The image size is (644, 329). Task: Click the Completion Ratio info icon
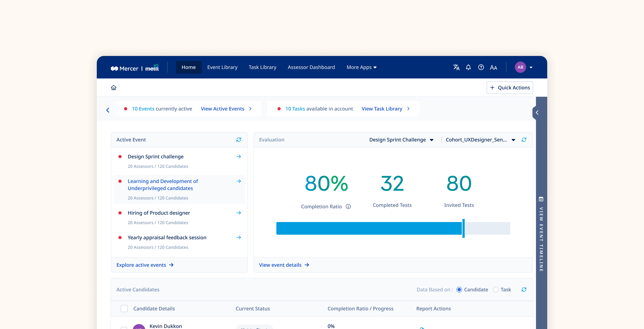(x=348, y=207)
